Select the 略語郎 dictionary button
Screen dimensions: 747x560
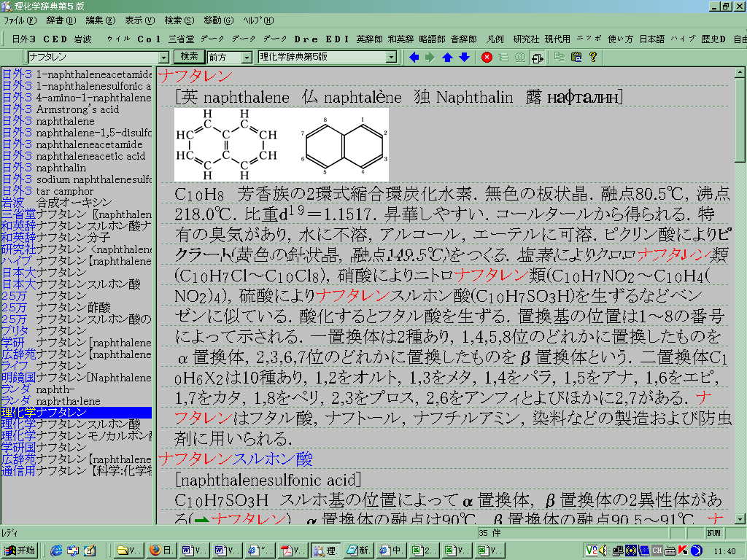[x=432, y=39]
